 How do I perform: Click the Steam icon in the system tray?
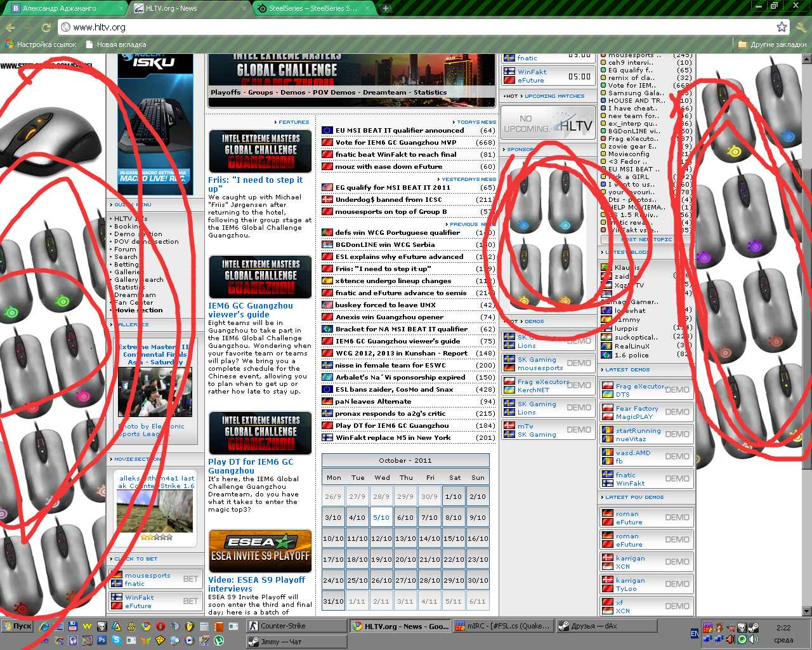(x=753, y=628)
